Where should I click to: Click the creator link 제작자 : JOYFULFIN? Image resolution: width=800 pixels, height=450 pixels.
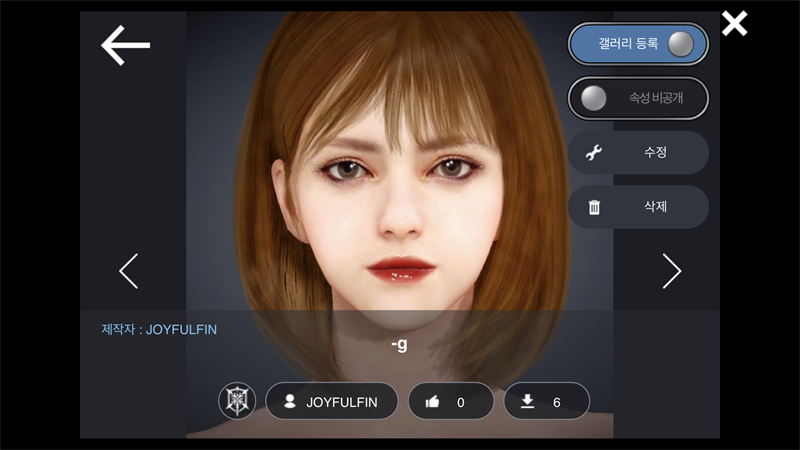[159, 330]
